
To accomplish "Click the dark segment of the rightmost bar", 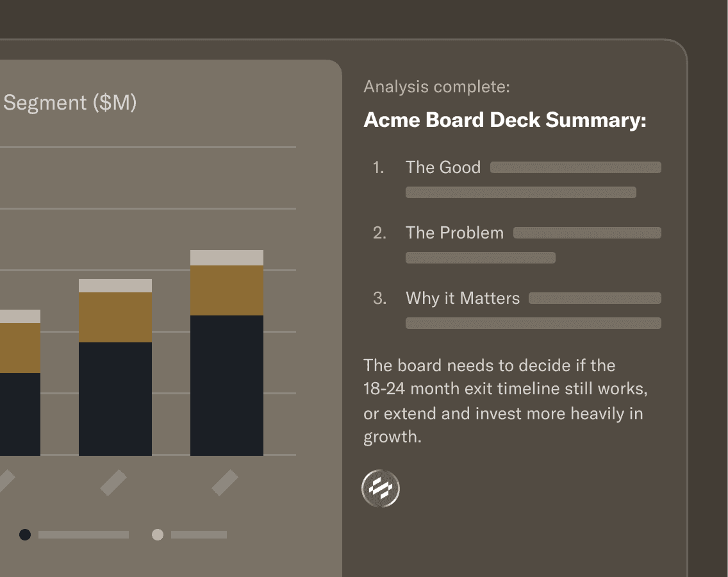I will click(227, 385).
